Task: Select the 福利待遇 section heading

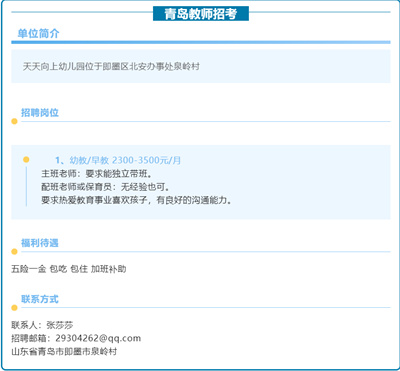Action: pyautogui.click(x=40, y=243)
